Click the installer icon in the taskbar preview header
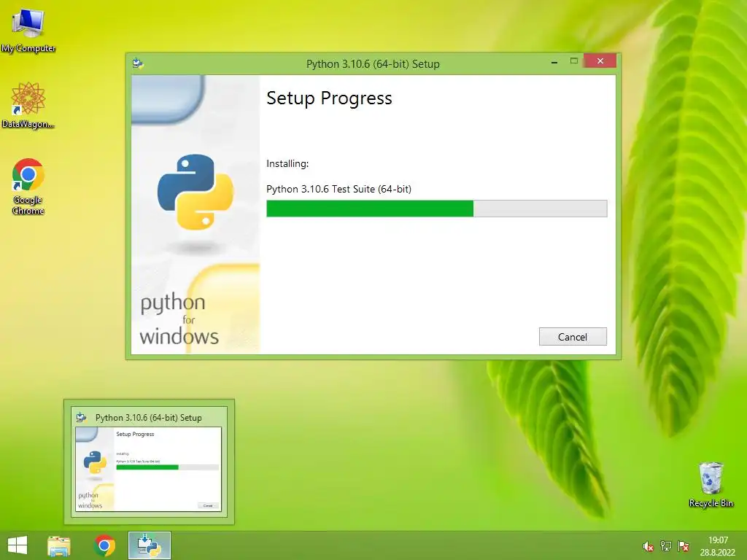 pos(82,418)
